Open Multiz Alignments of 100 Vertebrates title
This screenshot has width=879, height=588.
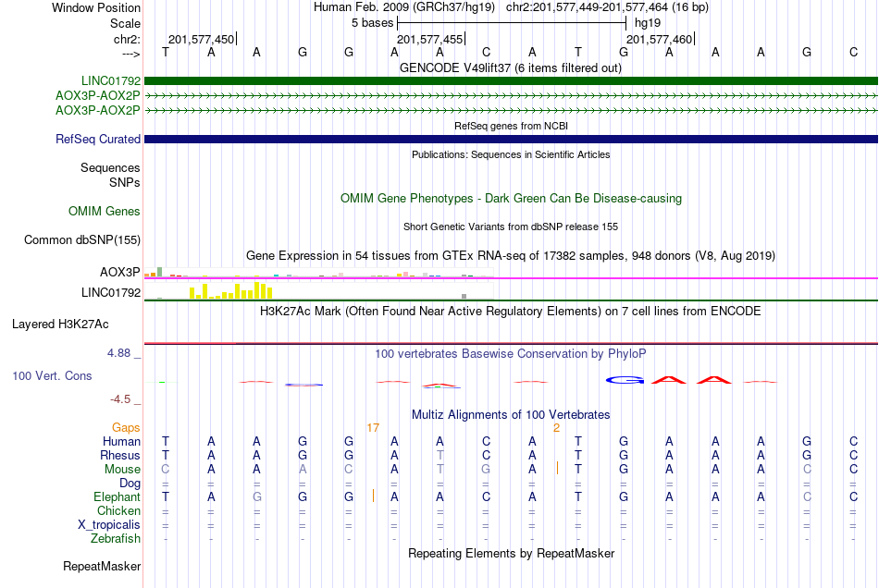coord(511,414)
